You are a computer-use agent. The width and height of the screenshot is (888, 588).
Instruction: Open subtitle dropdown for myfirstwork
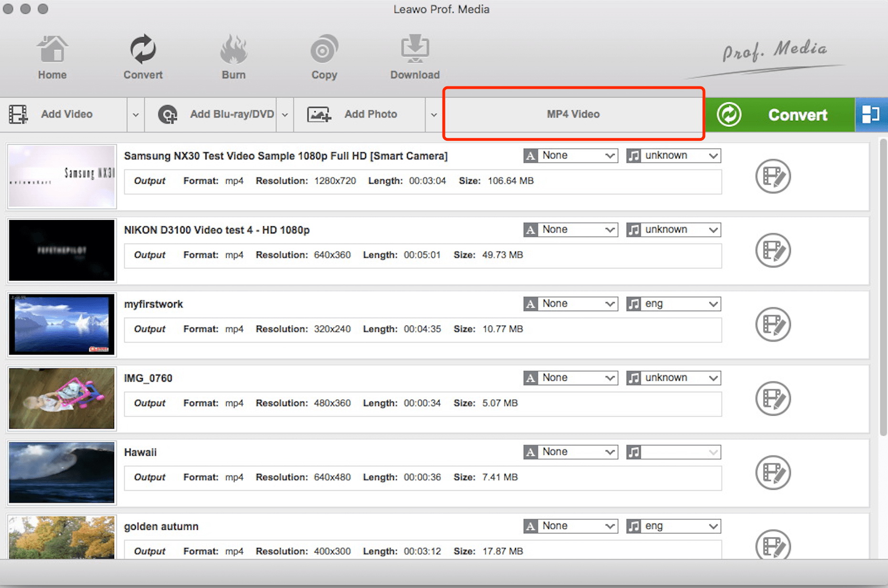pyautogui.click(x=571, y=304)
